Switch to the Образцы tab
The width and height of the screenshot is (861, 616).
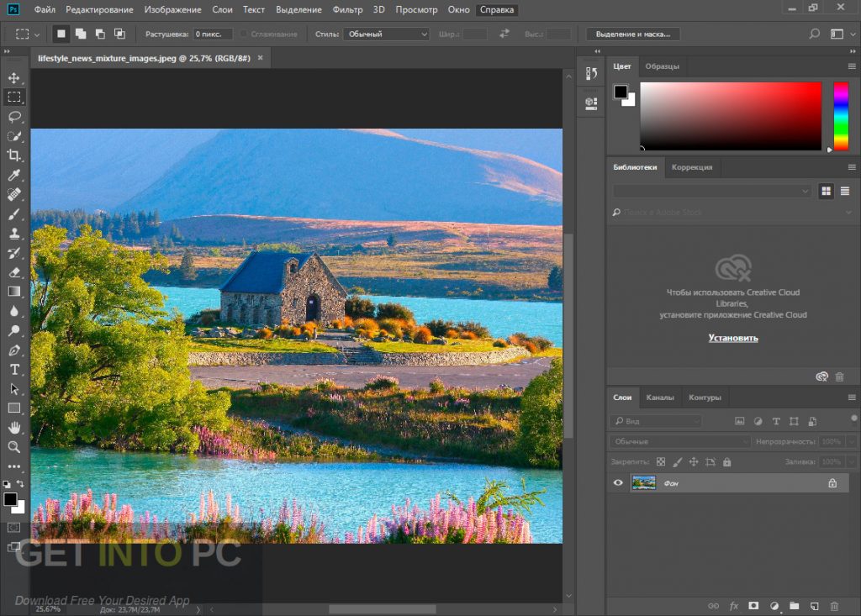(663, 66)
